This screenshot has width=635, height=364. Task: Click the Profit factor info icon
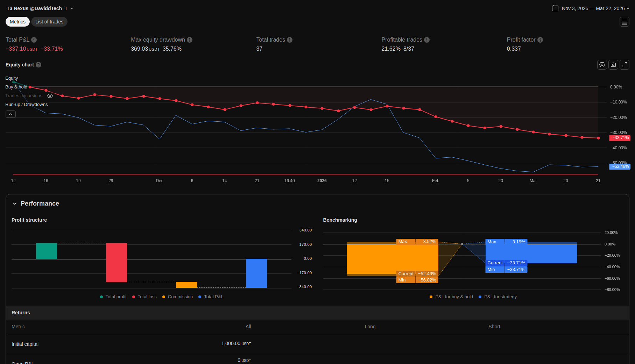(540, 40)
